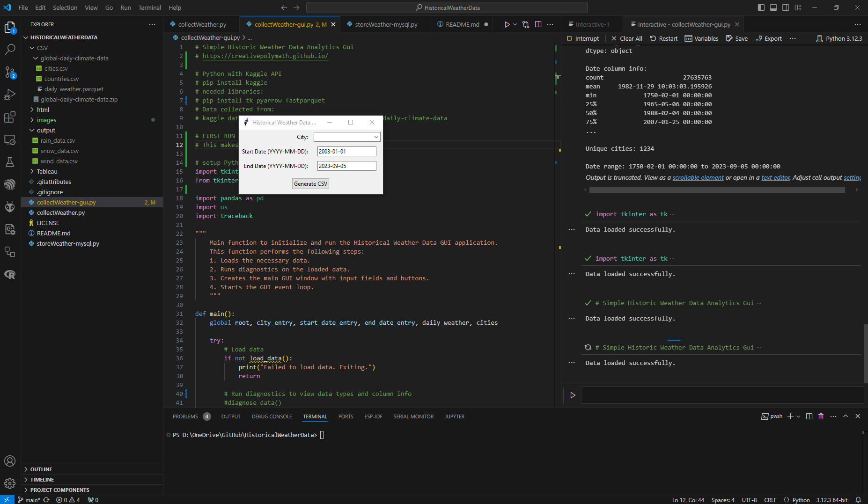Screen dimensions: 868x504
Task: Open the Extensions view
Action: (x=10, y=117)
